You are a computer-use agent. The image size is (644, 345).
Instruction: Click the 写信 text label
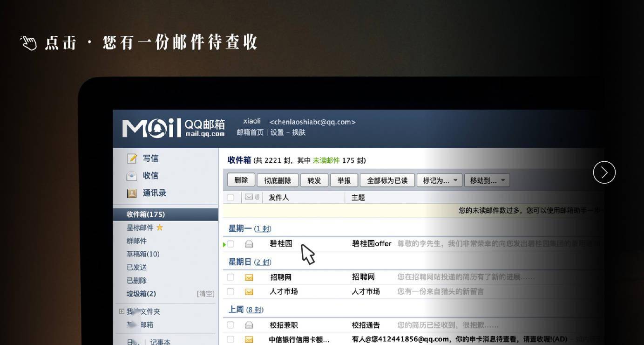150,159
